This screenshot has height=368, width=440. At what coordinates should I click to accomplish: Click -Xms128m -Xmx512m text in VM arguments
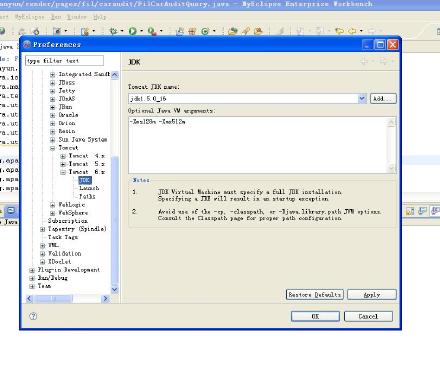157,122
